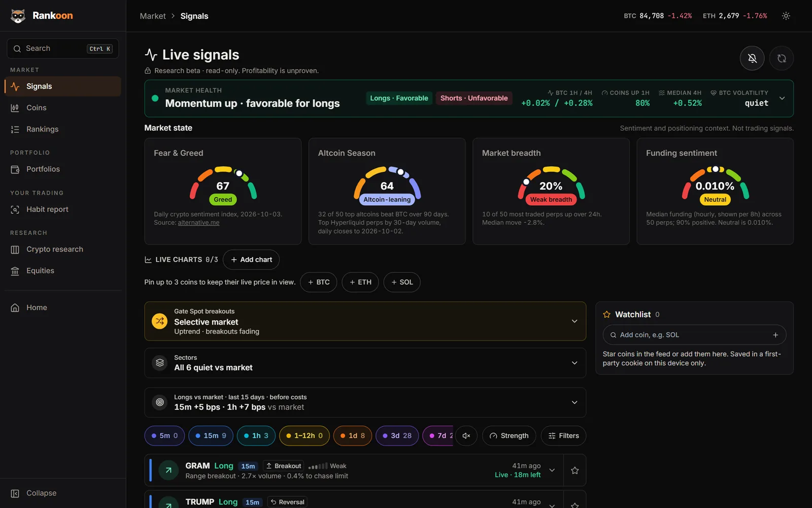The width and height of the screenshot is (812, 508).
Task: Open the Coins sidebar item
Action: click(x=63, y=108)
